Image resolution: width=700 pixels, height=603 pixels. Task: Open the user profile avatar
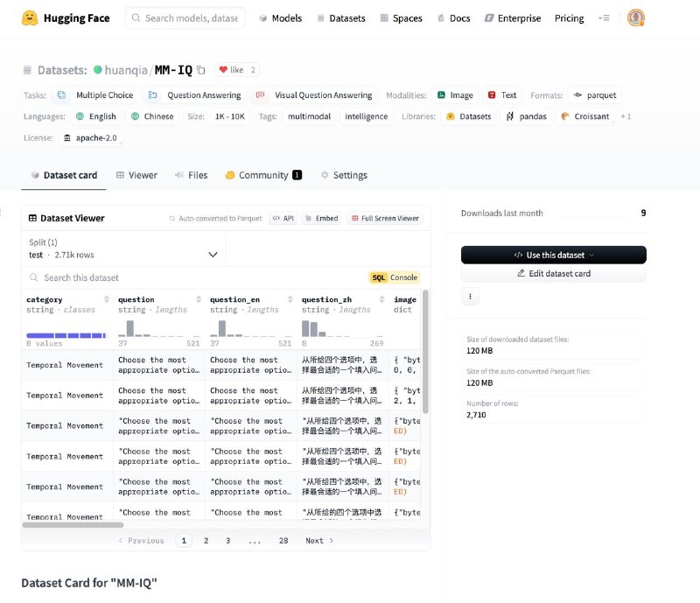[636, 18]
